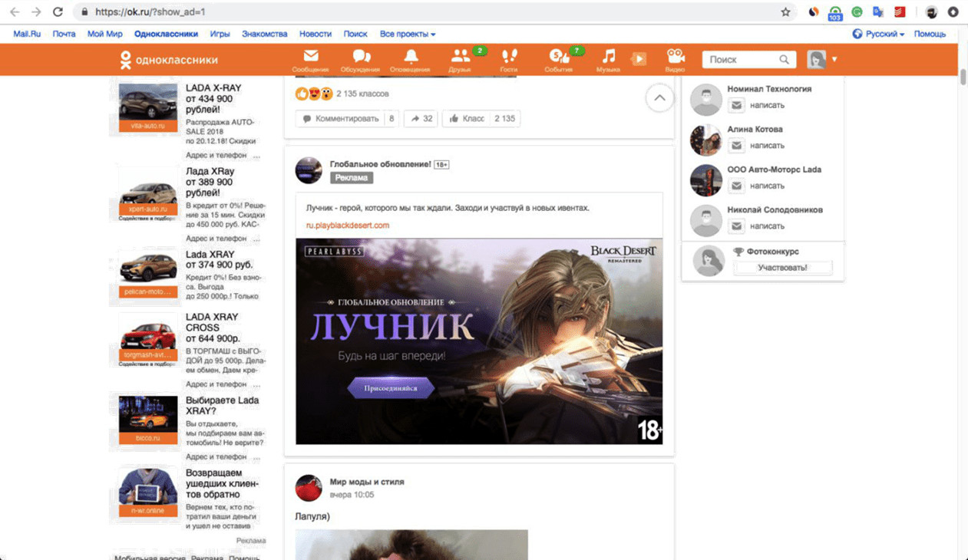The height and width of the screenshot is (560, 968).
Task: Click the browser address bar URL
Action: pos(150,12)
